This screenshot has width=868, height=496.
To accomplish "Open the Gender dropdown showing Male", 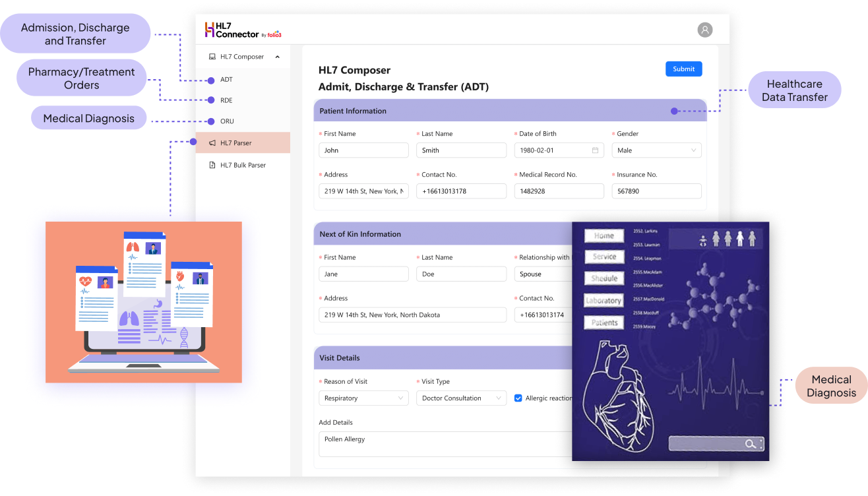I will click(x=657, y=150).
